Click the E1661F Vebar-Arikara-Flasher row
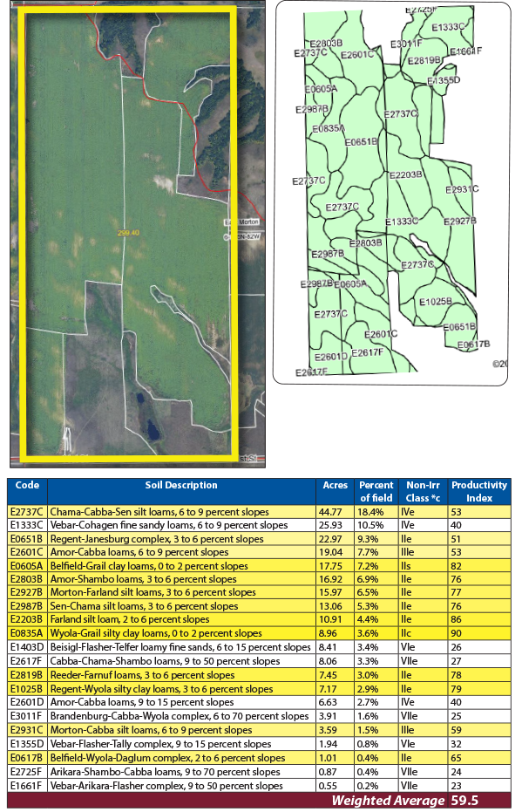 pyautogui.click(x=259, y=786)
